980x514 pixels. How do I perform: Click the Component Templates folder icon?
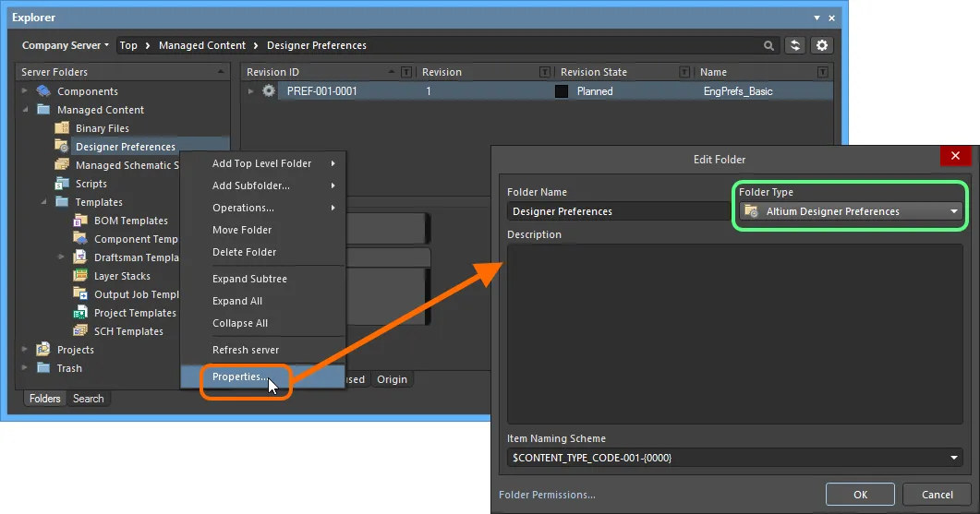tap(80, 239)
